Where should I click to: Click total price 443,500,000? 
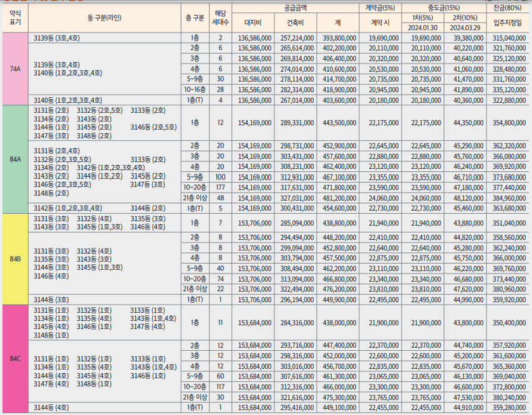tap(339, 123)
